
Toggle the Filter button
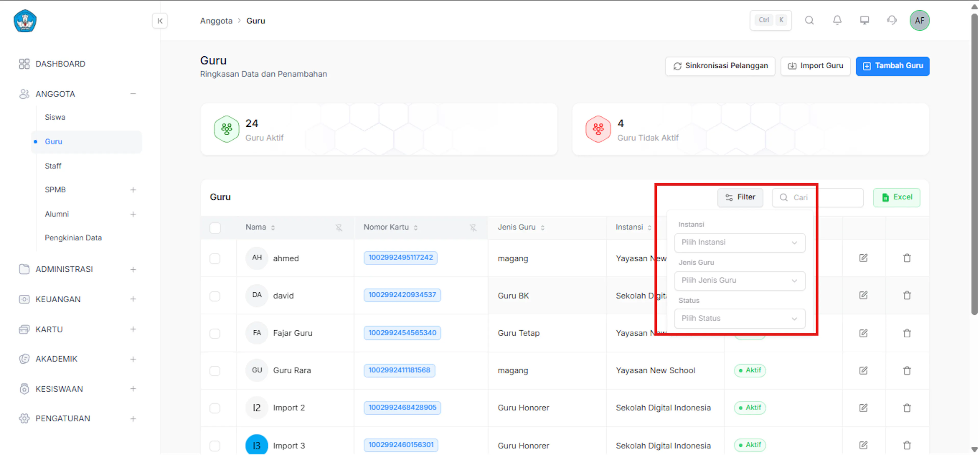coord(740,198)
